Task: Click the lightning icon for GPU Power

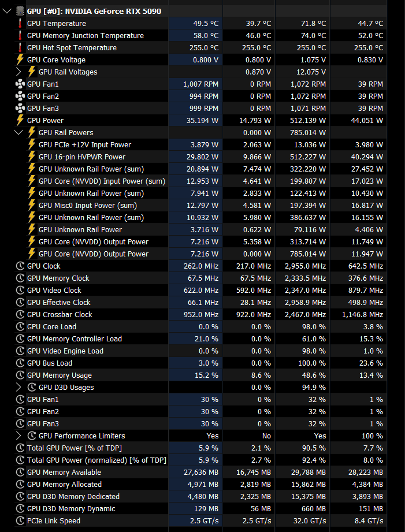Action: click(x=20, y=121)
